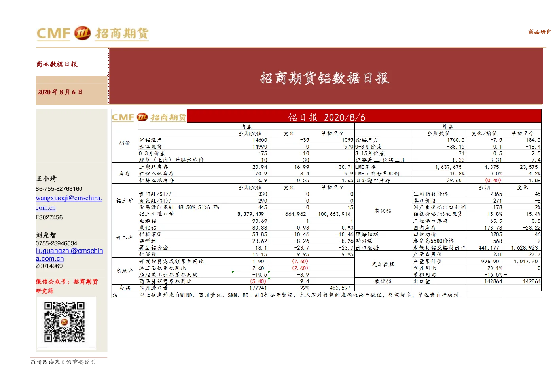Screen dimensions: 555x392
Task: Click the CMF 招商期货 logo in the page header
Action: coord(93,34)
